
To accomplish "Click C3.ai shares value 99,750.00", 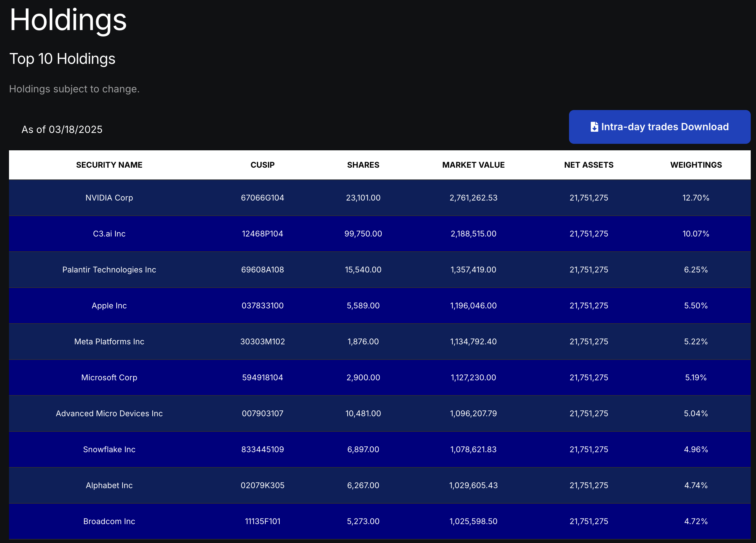I will point(363,234).
